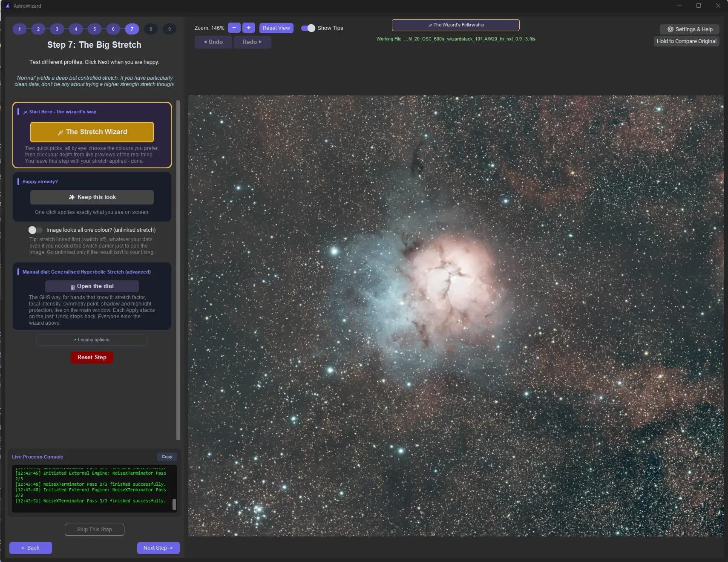728x562 pixels.
Task: Jump to step 4 circle
Action: click(76, 29)
